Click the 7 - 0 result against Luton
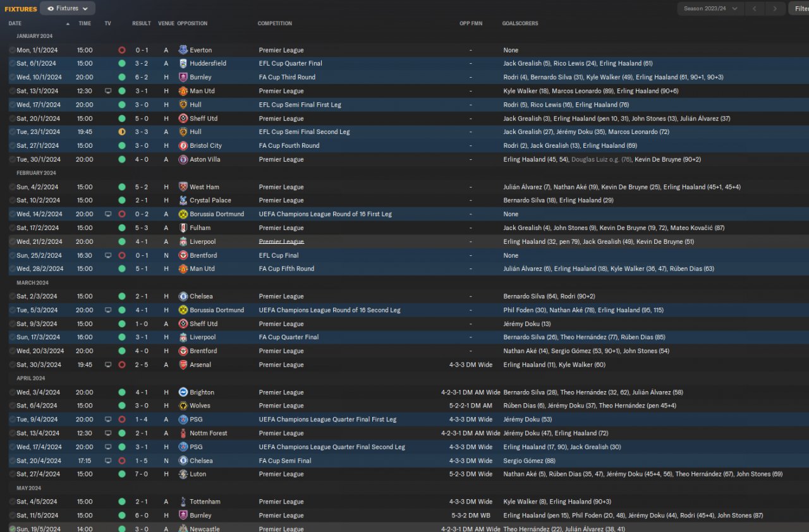 142,474
